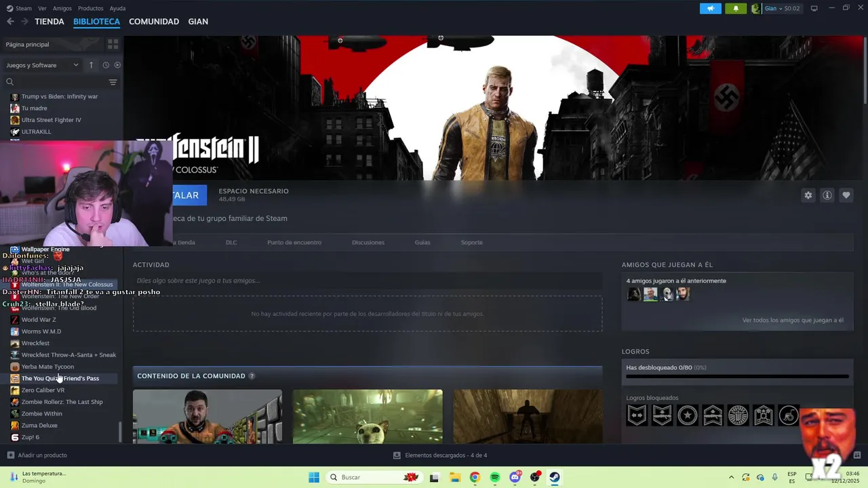Open the library advanced filter options
The height and width of the screenshot is (488, 868).
[x=113, y=82]
